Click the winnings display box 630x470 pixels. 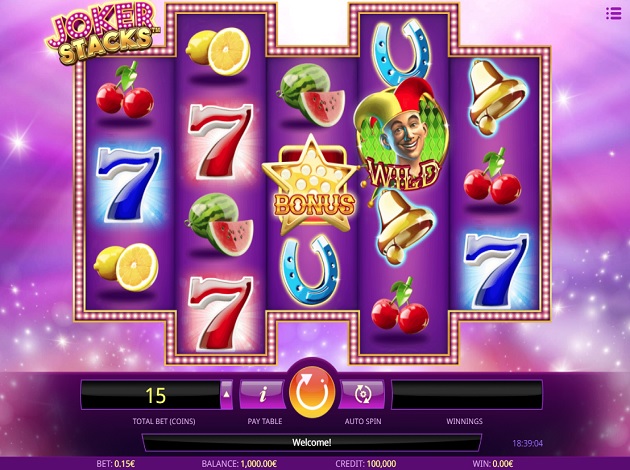coord(467,394)
